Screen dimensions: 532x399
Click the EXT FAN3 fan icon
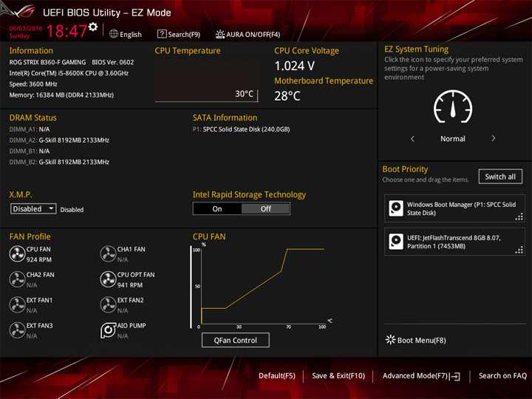[x=17, y=330]
